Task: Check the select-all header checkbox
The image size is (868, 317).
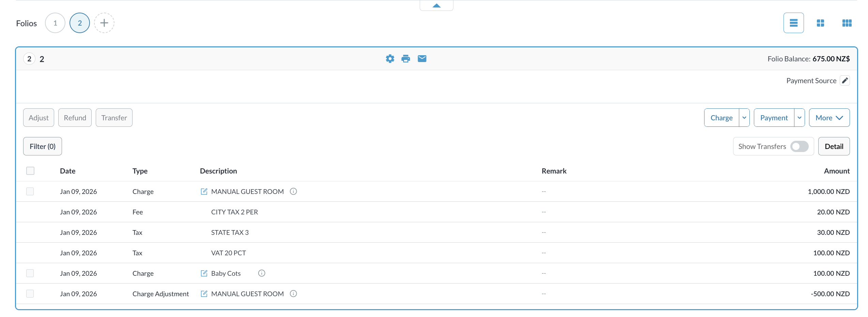Action: (30, 171)
